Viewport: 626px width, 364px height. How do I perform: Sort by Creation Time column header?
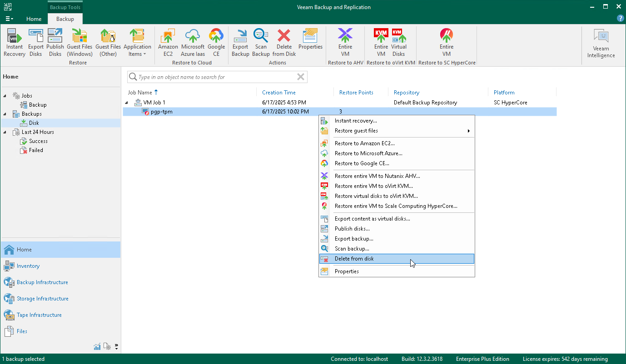pyautogui.click(x=279, y=93)
